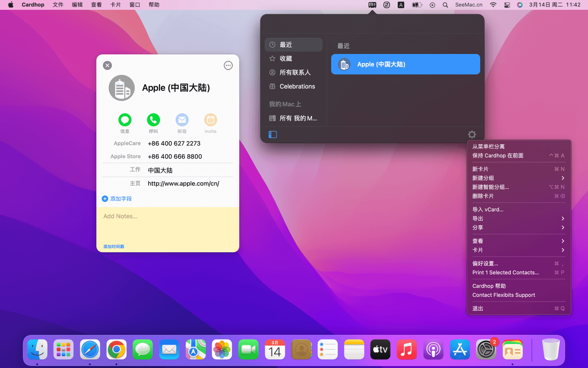Open FaceTime from the Dock
Image resolution: width=588 pixels, height=368 pixels.
coord(248,350)
